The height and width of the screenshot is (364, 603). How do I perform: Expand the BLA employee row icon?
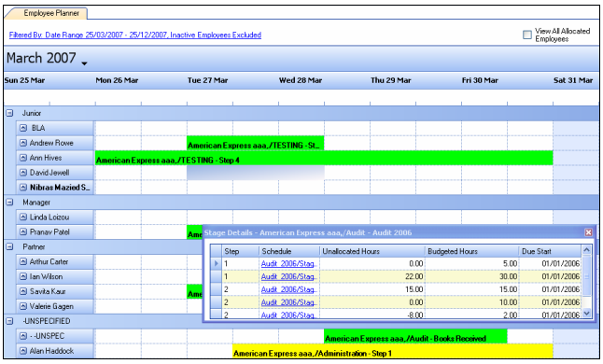click(23, 128)
